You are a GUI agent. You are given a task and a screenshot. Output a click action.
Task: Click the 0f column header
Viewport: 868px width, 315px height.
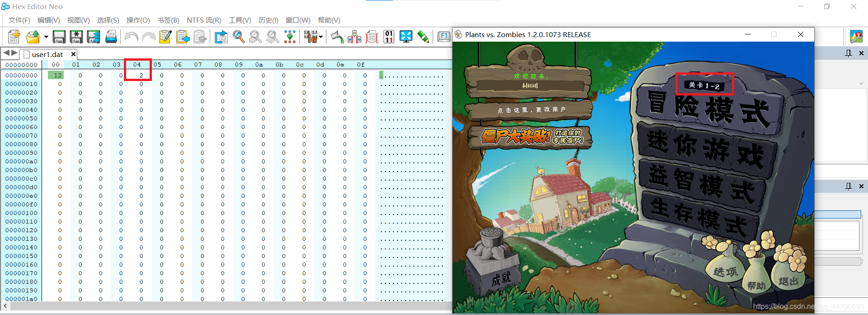(x=360, y=65)
